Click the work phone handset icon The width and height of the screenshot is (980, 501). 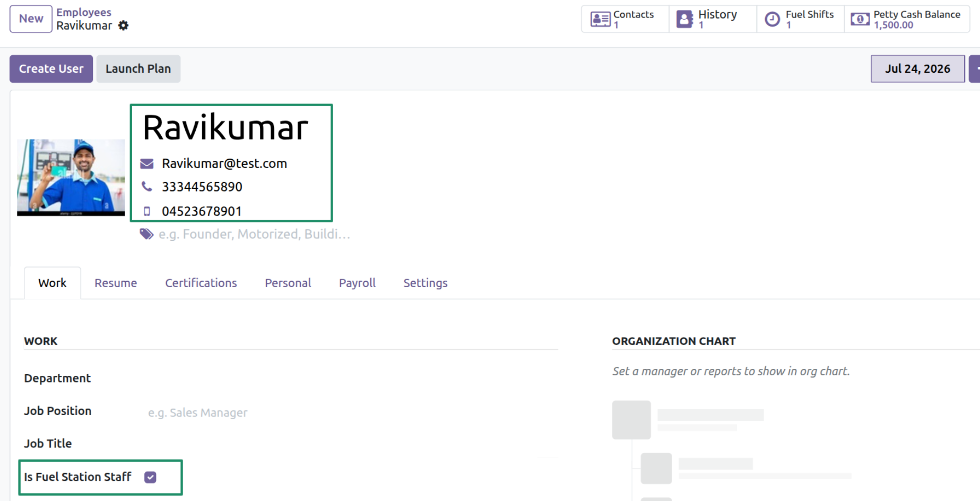pyautogui.click(x=146, y=186)
